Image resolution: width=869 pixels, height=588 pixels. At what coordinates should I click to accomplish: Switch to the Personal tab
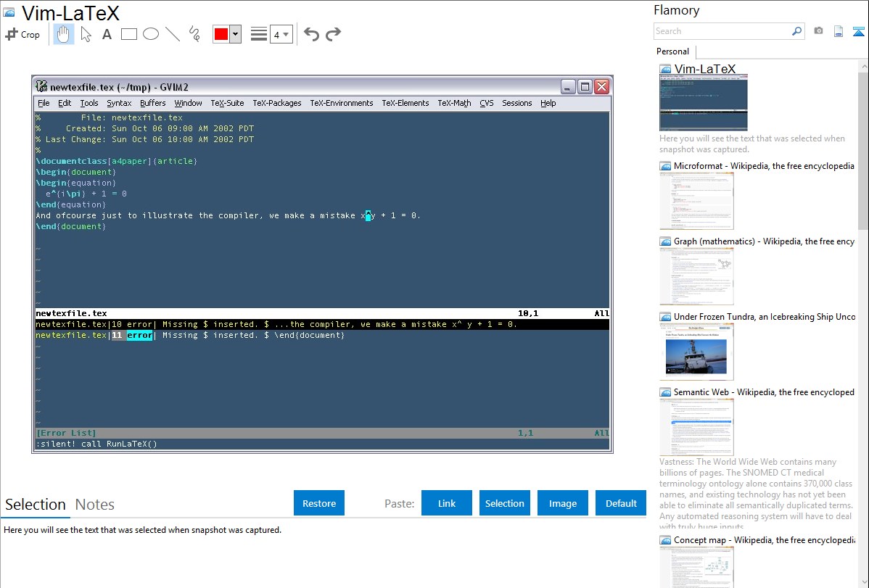click(673, 51)
